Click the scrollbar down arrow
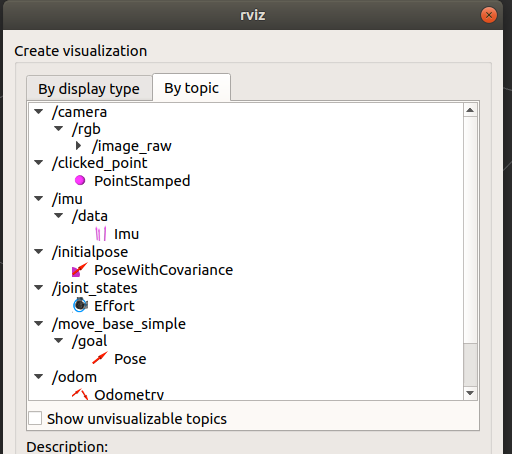This screenshot has height=454, width=512. coord(470,393)
